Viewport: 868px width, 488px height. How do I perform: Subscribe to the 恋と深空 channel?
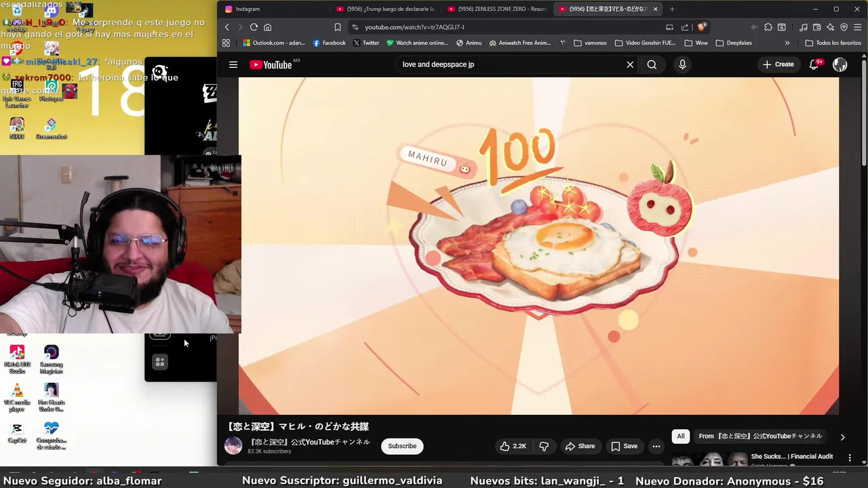pos(402,446)
